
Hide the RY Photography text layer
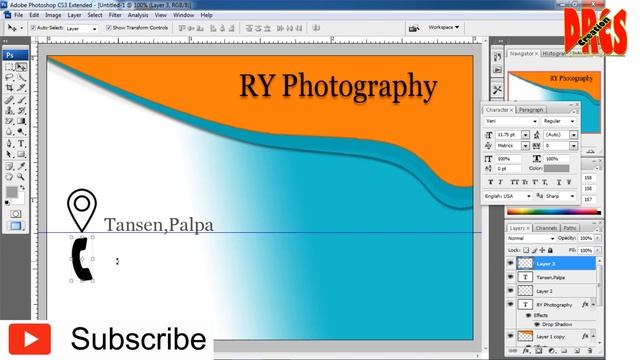pos(510,304)
